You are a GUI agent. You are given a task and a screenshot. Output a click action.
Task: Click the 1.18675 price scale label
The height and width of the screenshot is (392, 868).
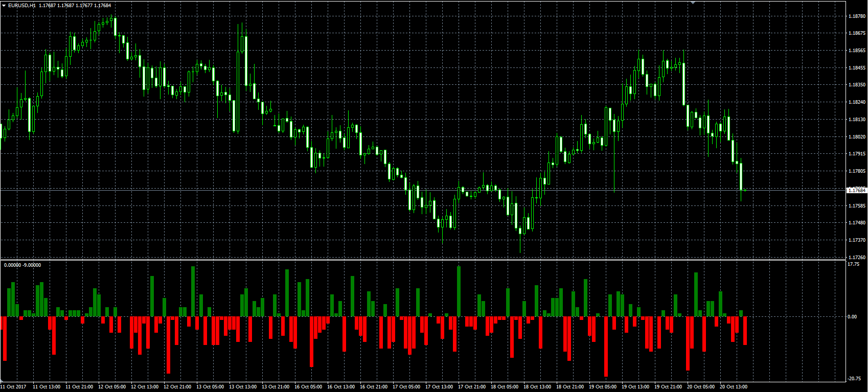click(x=857, y=33)
